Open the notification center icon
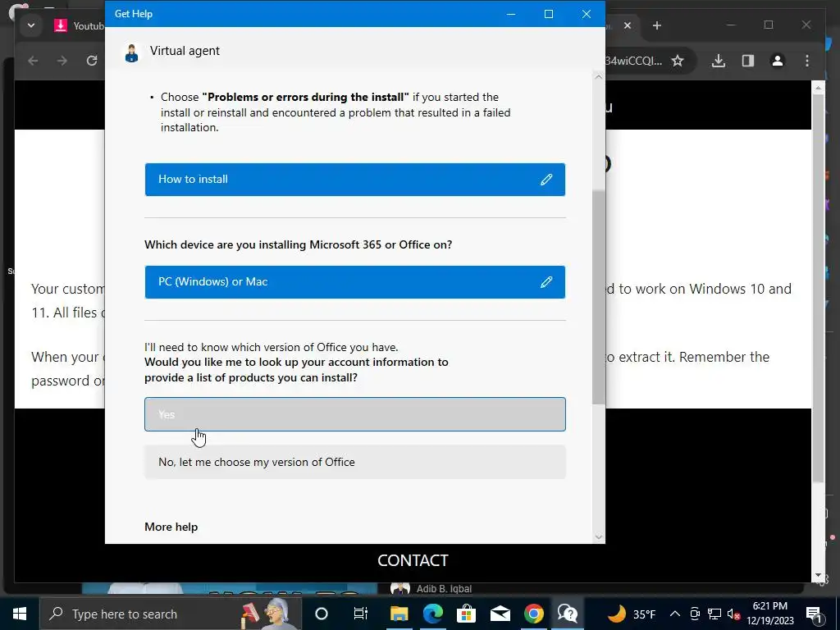 tap(814, 614)
